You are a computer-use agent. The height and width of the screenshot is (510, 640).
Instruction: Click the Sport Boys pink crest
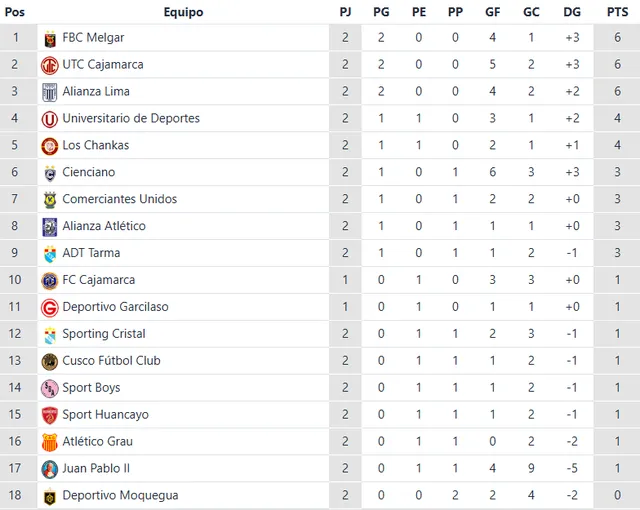tap(49, 388)
